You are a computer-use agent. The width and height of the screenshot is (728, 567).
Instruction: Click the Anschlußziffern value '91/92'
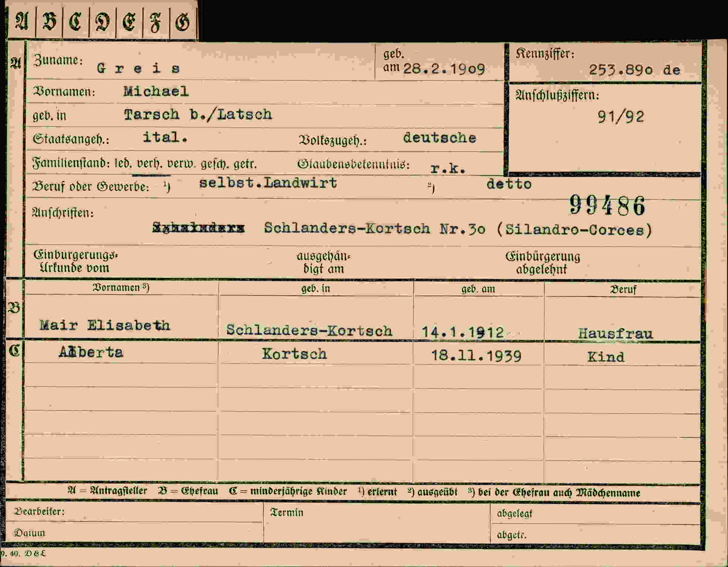pos(621,117)
